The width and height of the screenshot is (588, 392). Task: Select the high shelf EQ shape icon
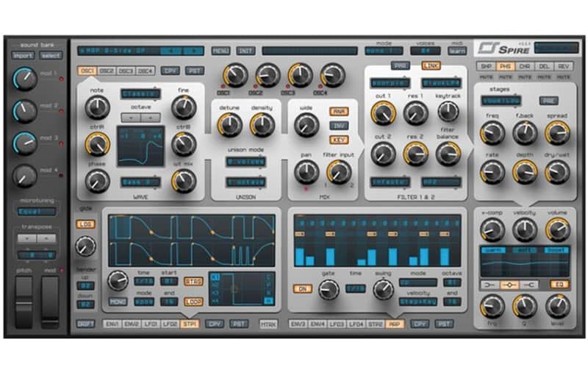pyautogui.click(x=528, y=285)
